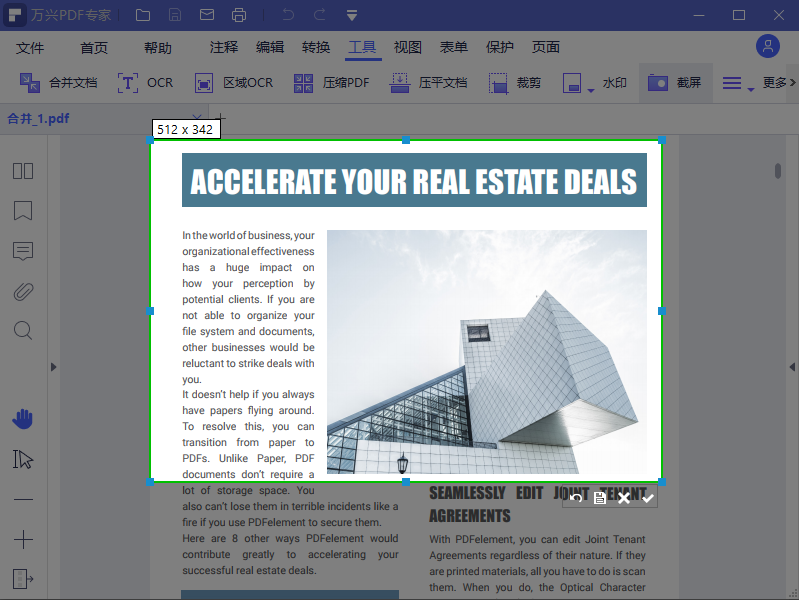Click the 截屏 screenshot tool

674,83
